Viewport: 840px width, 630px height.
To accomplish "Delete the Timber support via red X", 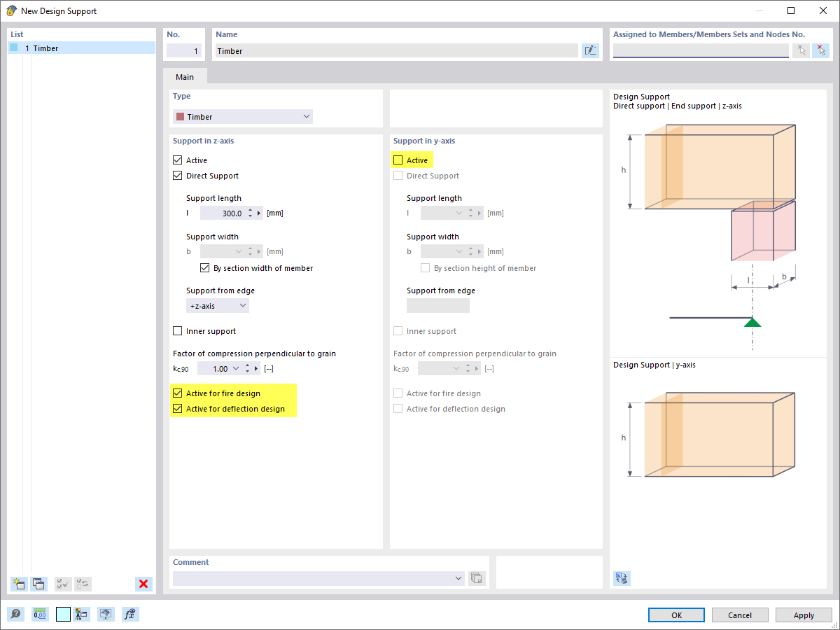I will pos(143,584).
